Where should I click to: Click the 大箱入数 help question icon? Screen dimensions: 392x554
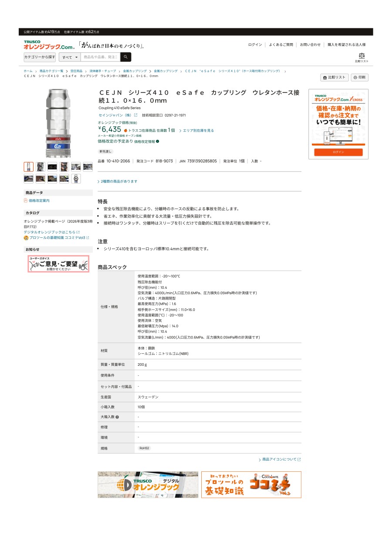[117, 417]
